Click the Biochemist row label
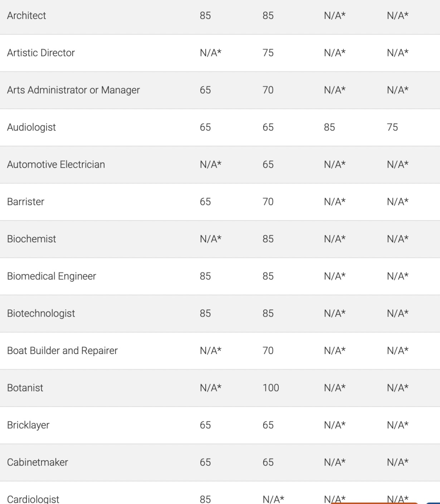This screenshot has width=440, height=504. [x=31, y=239]
